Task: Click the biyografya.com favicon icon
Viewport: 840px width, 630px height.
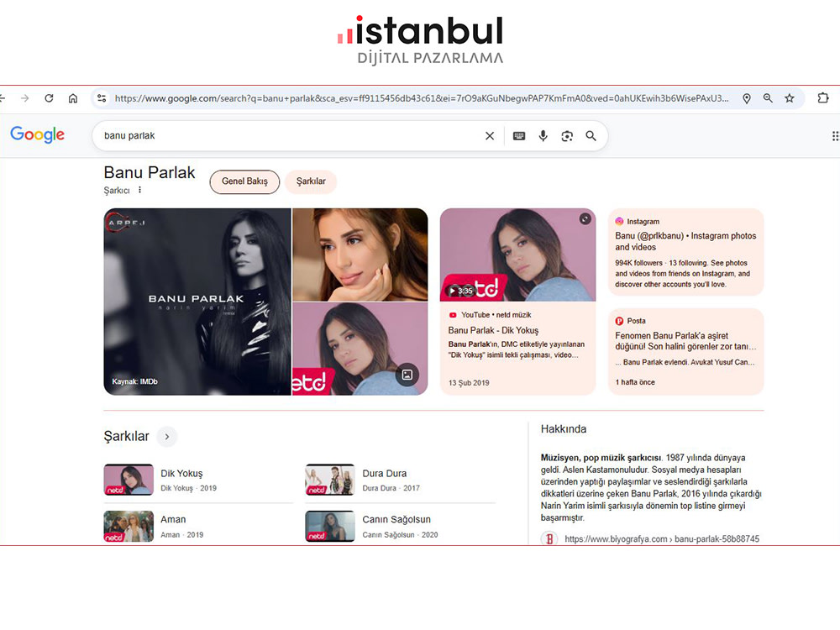Action: [549, 538]
